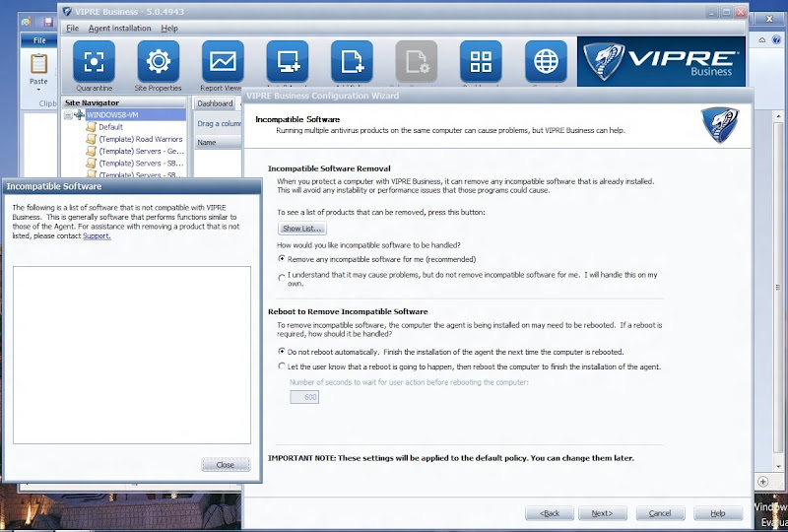
Task: Click the seconds-to-wait 600 input field
Action: pos(304,397)
